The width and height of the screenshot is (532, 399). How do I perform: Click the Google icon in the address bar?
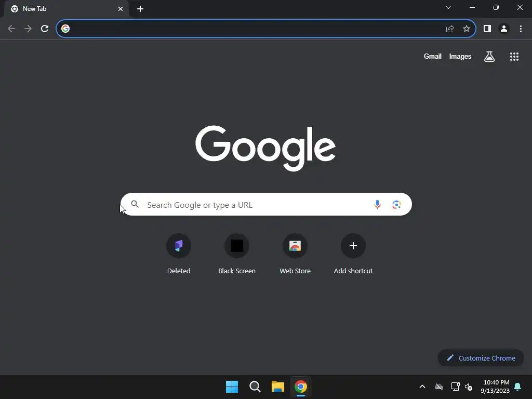65,29
